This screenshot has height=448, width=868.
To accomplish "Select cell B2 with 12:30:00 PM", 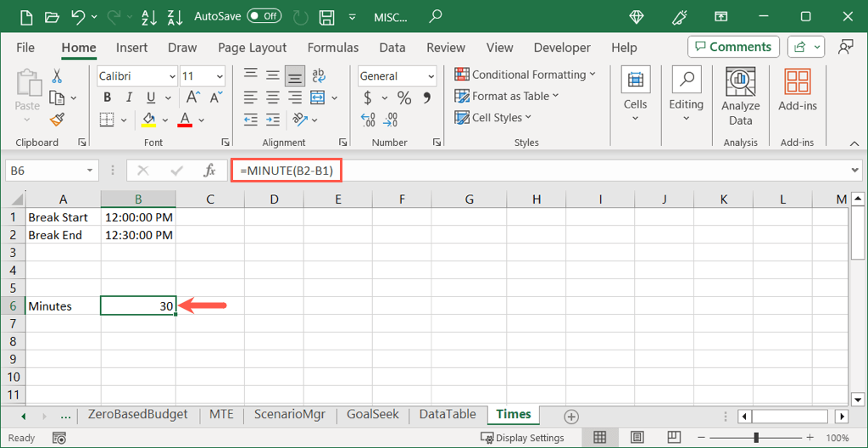I will click(x=138, y=235).
